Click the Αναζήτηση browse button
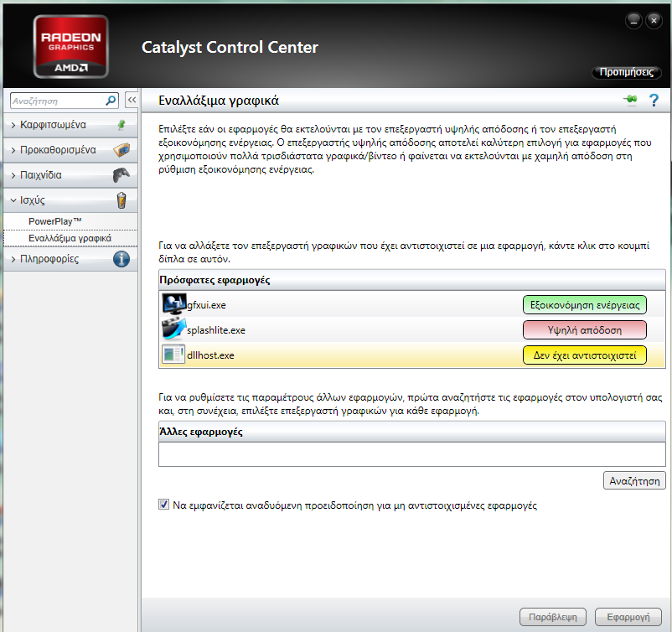 [x=634, y=480]
